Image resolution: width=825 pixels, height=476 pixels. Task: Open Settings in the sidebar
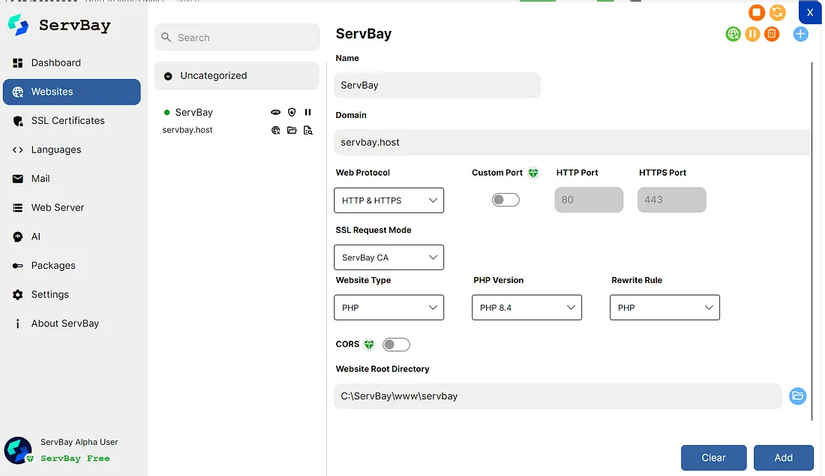(72, 294)
